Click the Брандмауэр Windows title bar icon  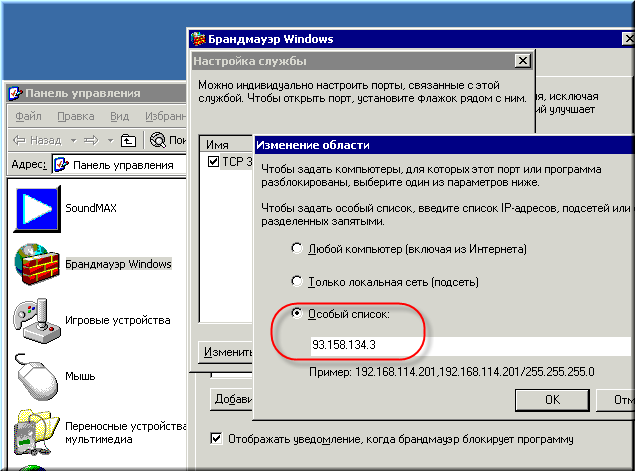click(198, 39)
